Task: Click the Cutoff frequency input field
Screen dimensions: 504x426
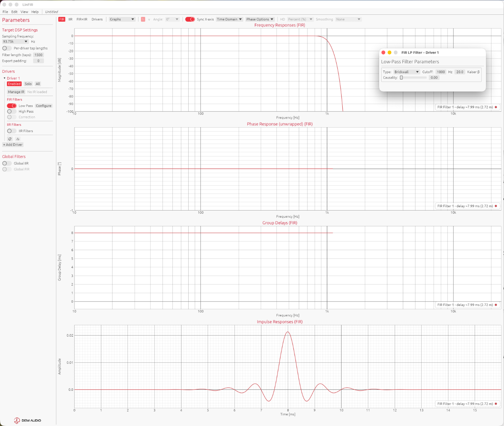Action: (x=441, y=72)
